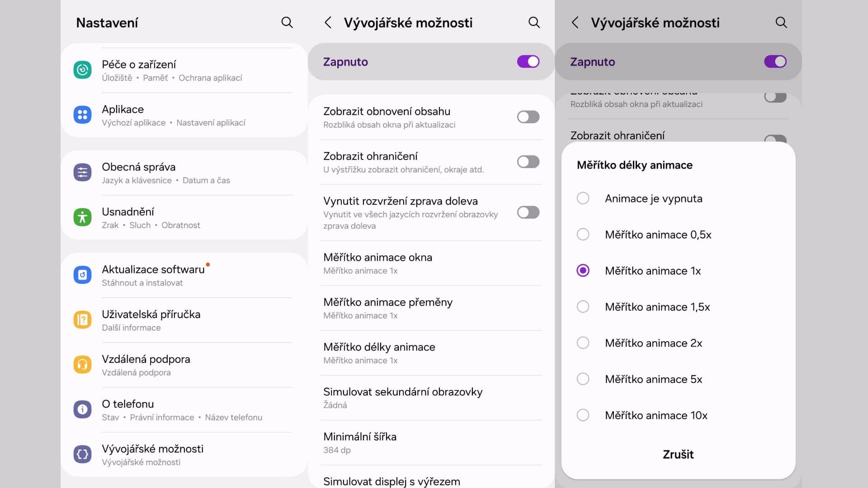This screenshot has height=488, width=868.
Task: Click the Vzdálená podpora headset icon
Action: [82, 365]
